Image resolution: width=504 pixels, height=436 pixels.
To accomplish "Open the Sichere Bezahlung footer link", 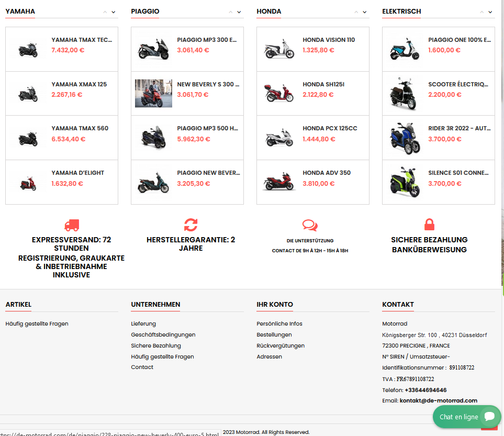I will point(156,345).
